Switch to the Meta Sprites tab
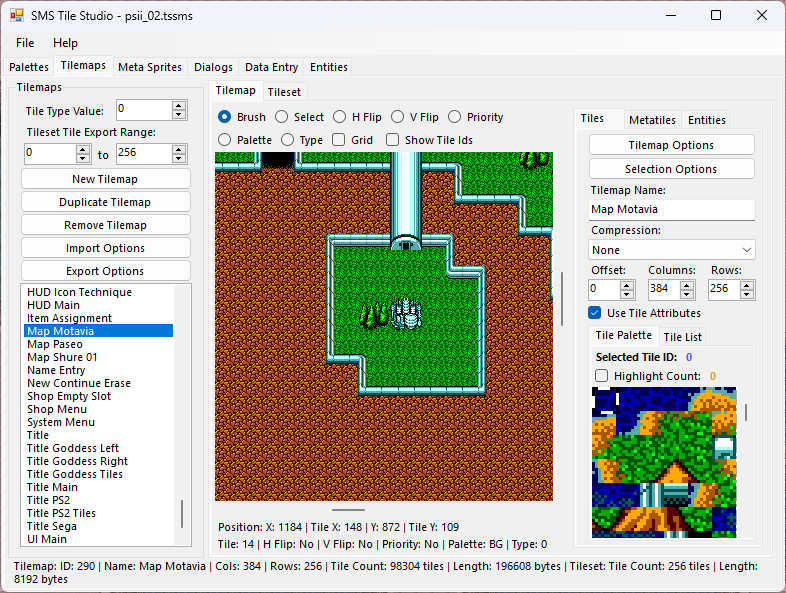Image resolution: width=786 pixels, height=593 pixels. [150, 67]
